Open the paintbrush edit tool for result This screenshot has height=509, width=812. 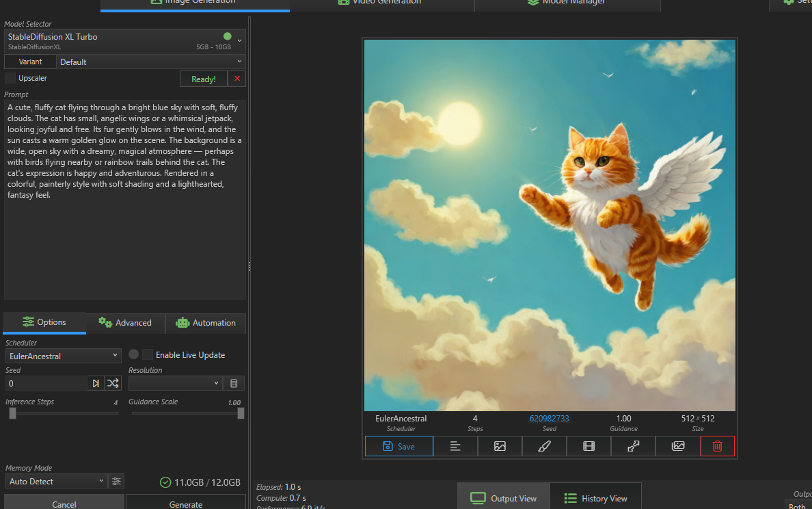click(x=544, y=446)
